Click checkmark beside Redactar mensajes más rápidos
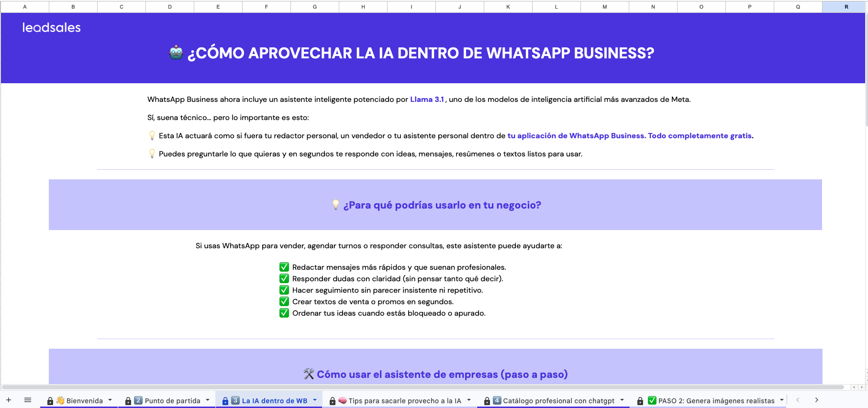868x408 pixels. [x=284, y=267]
